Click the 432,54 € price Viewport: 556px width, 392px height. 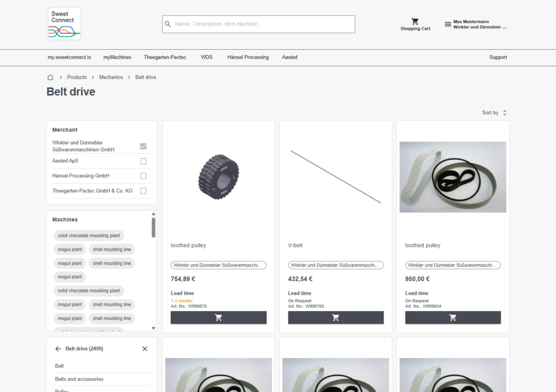[300, 279]
